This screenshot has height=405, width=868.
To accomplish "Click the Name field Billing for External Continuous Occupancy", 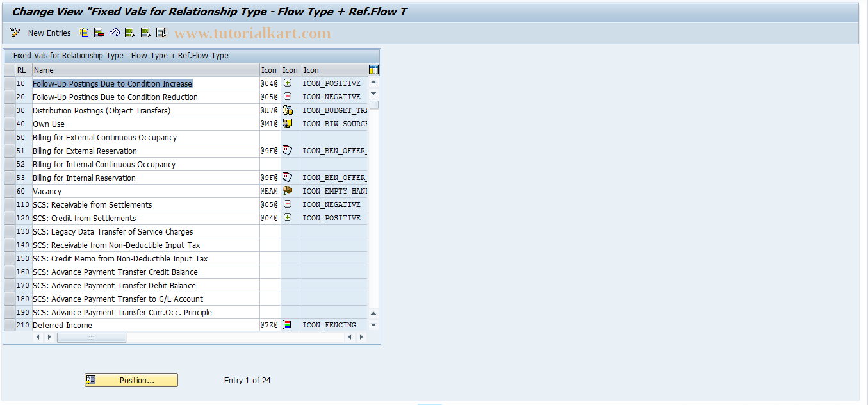I will pyautogui.click(x=145, y=137).
